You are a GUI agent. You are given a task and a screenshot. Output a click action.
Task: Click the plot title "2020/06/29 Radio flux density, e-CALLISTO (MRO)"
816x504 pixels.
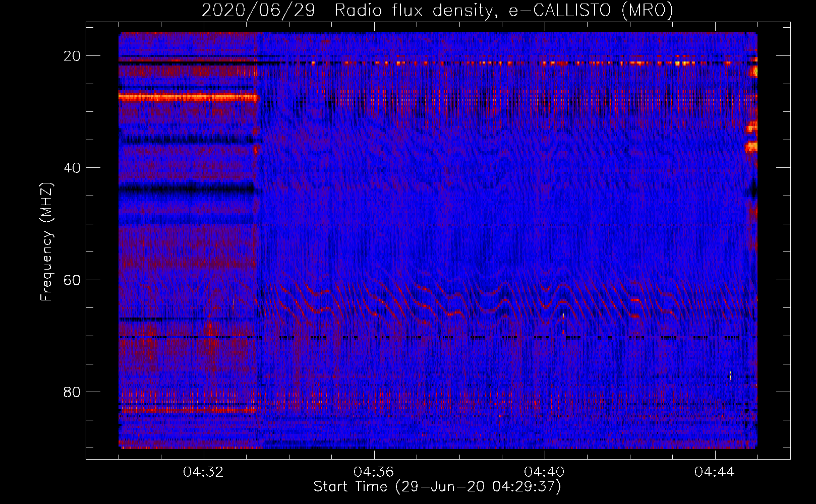[x=437, y=11]
